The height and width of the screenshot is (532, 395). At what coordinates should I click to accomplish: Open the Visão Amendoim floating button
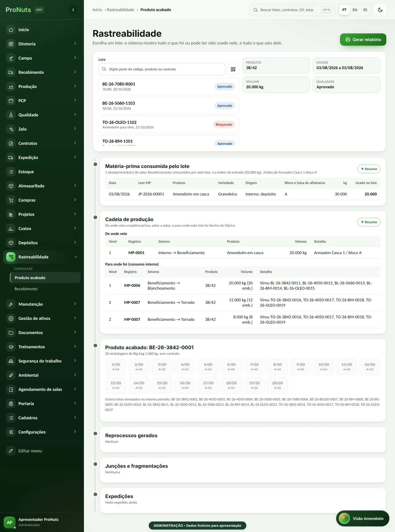click(x=363, y=518)
